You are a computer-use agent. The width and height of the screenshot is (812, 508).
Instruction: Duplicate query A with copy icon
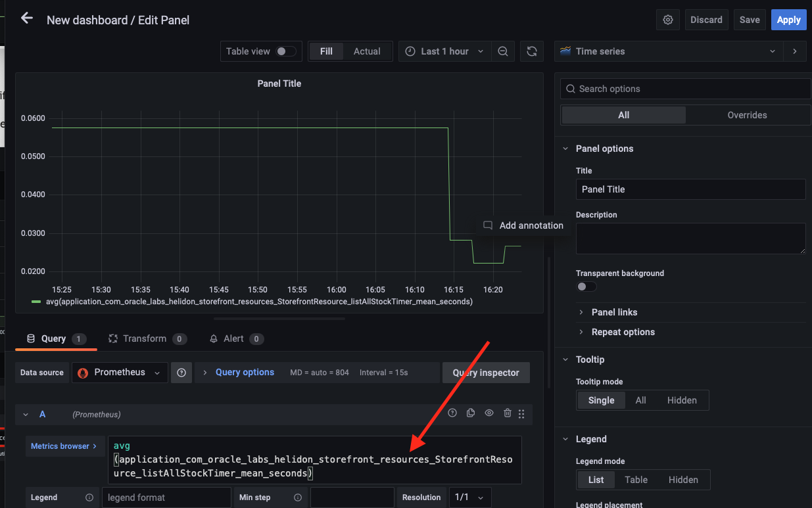(471, 413)
